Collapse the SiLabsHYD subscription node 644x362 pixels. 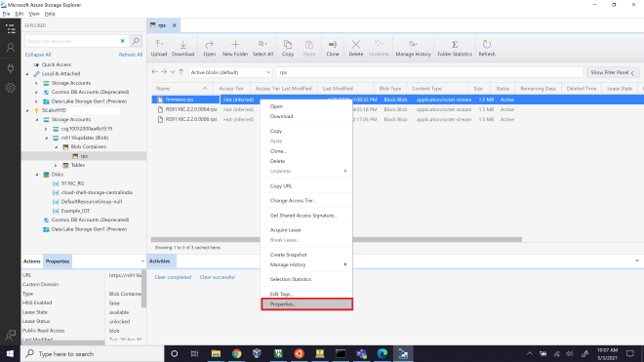point(27,110)
